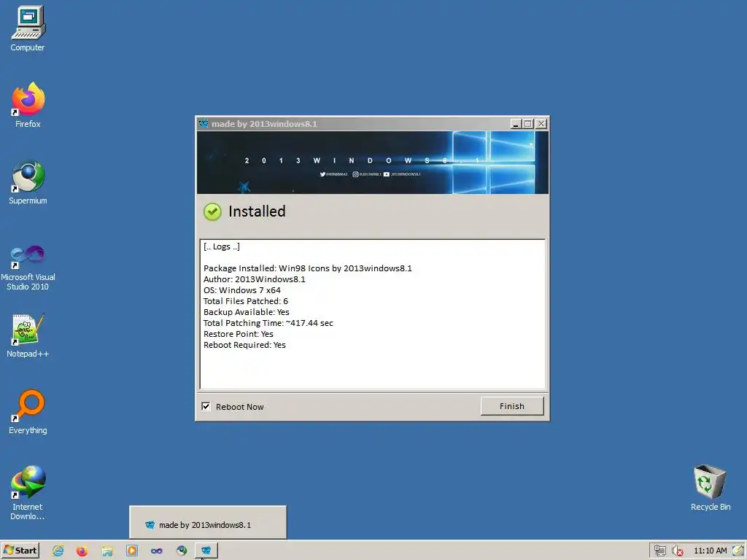Image resolution: width=747 pixels, height=560 pixels.
Task: Click the 'OS: Windows 7 x64' log line
Action: click(x=242, y=290)
